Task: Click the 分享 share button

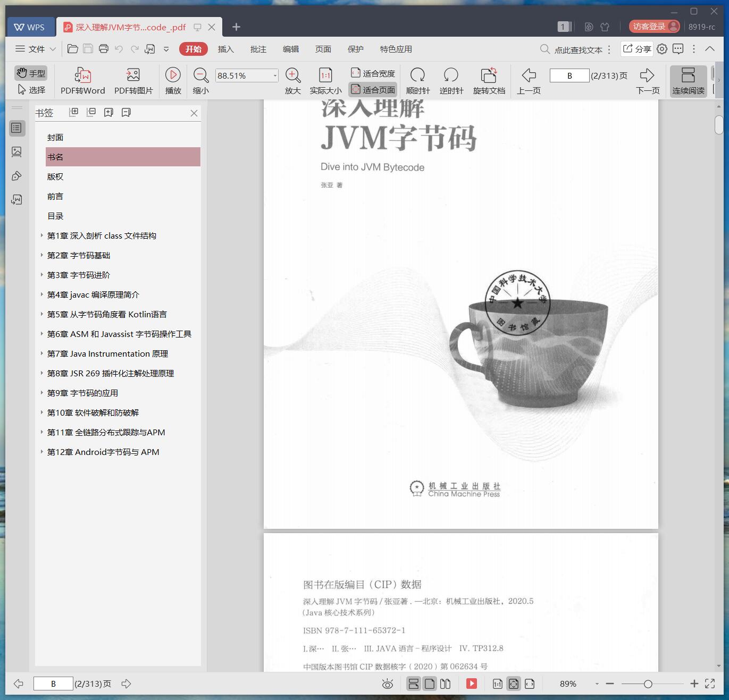Action: tap(637, 49)
